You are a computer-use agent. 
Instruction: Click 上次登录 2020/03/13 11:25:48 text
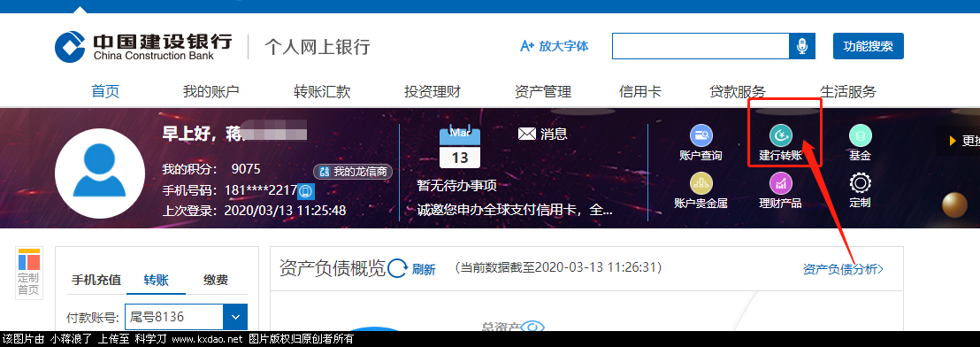(254, 211)
